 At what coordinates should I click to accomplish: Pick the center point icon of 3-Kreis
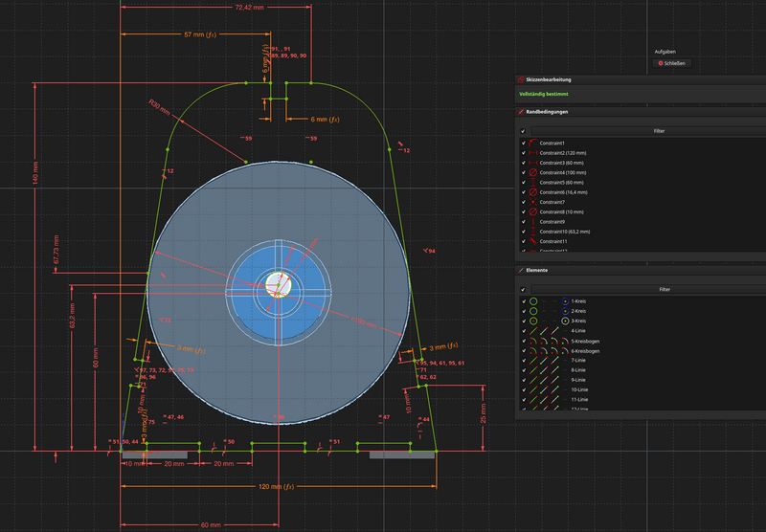(x=565, y=321)
